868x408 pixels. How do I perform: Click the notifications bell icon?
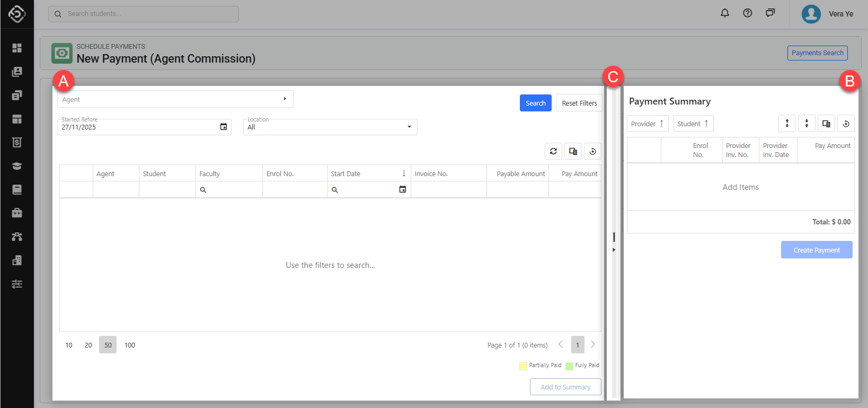tap(725, 13)
